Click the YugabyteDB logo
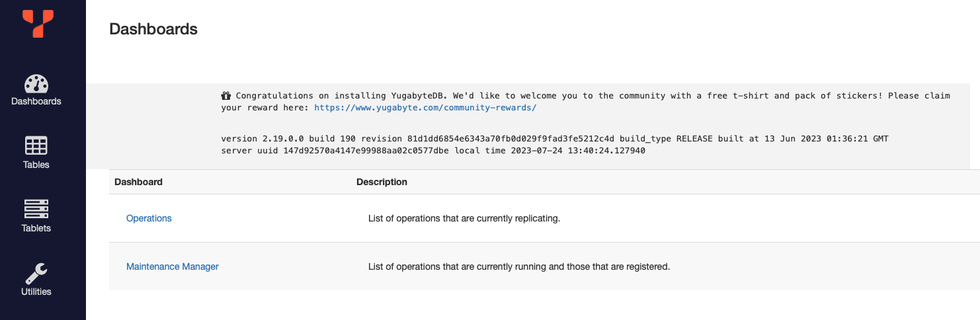Screen dimensions: 980x320 (x=37, y=23)
